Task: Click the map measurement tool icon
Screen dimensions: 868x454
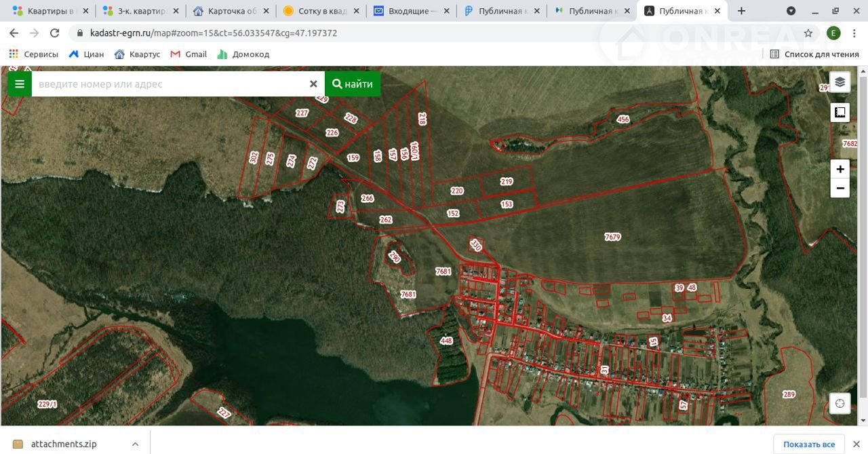Action: coord(840,113)
